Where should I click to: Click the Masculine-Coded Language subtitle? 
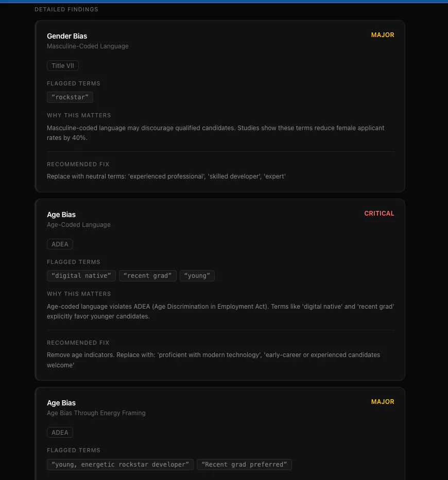(x=88, y=46)
